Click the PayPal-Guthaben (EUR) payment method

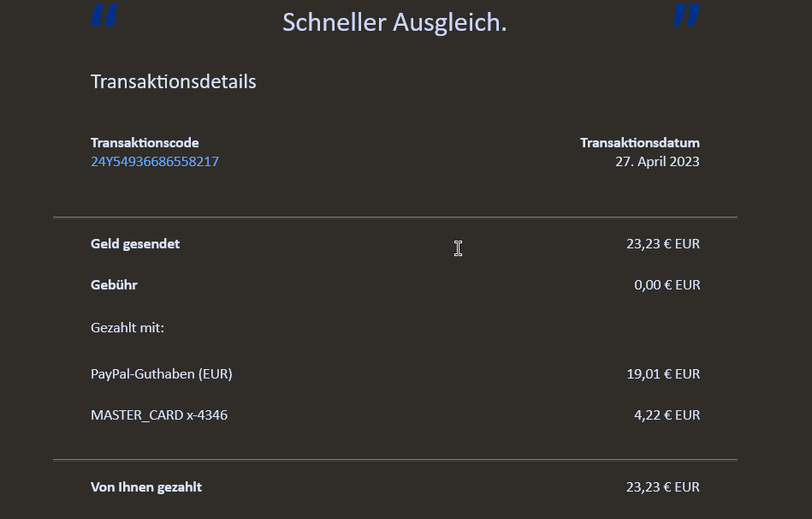[162, 374]
